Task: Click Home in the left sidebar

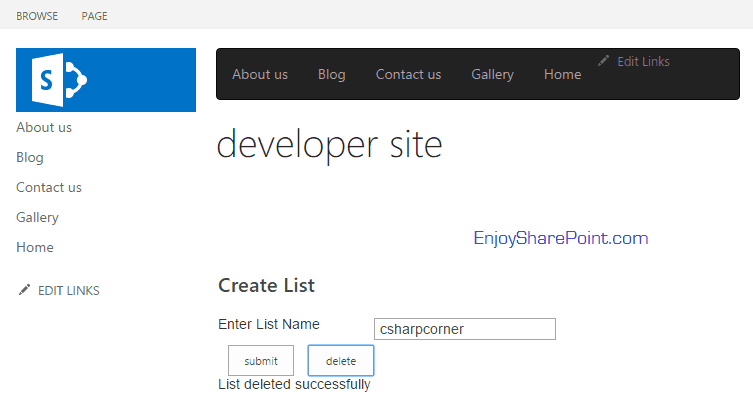Action: [x=35, y=247]
